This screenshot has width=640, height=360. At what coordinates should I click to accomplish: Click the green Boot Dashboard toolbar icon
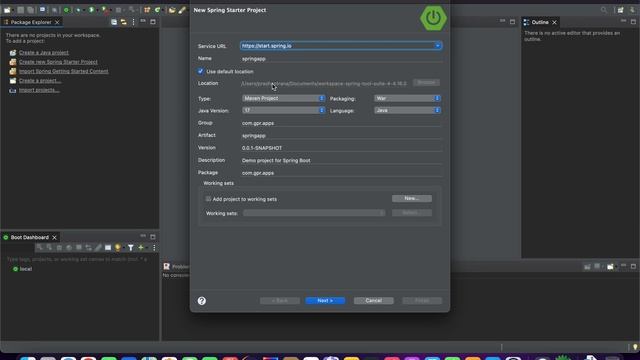click(66, 10)
